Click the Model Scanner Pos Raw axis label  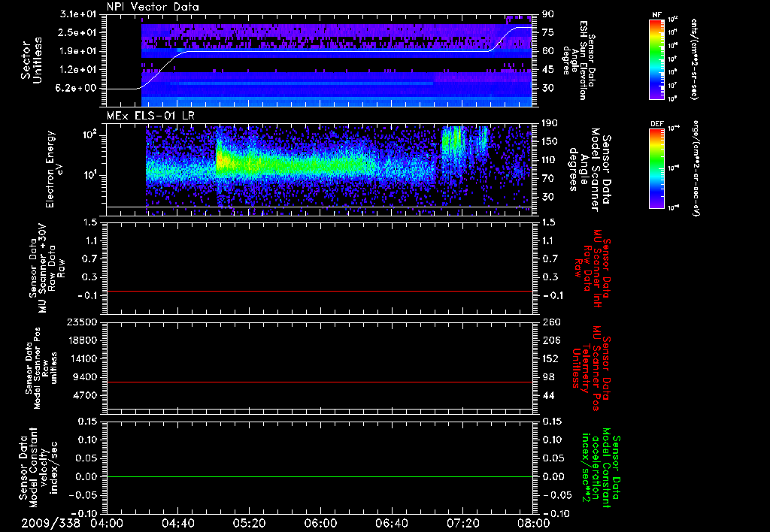pyautogui.click(x=41, y=368)
